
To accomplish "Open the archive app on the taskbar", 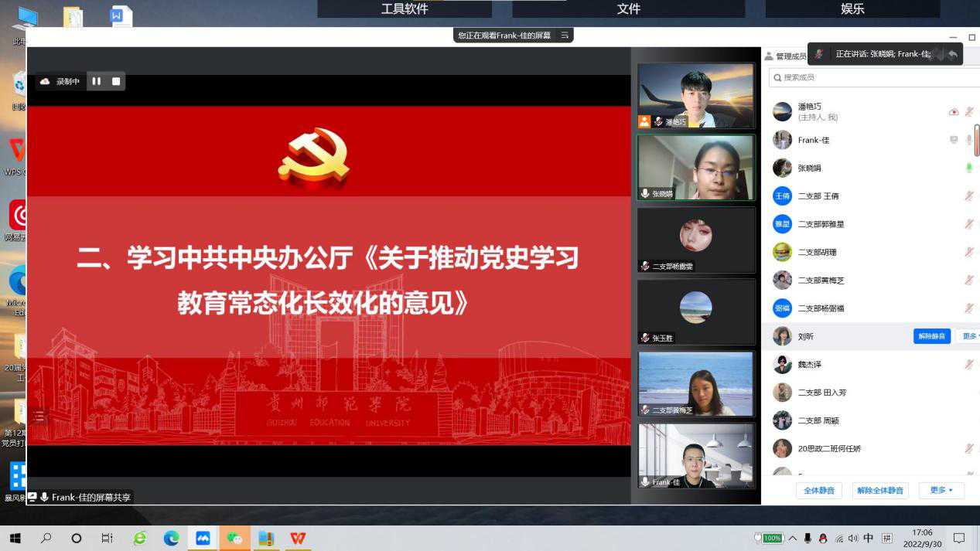I will click(266, 538).
